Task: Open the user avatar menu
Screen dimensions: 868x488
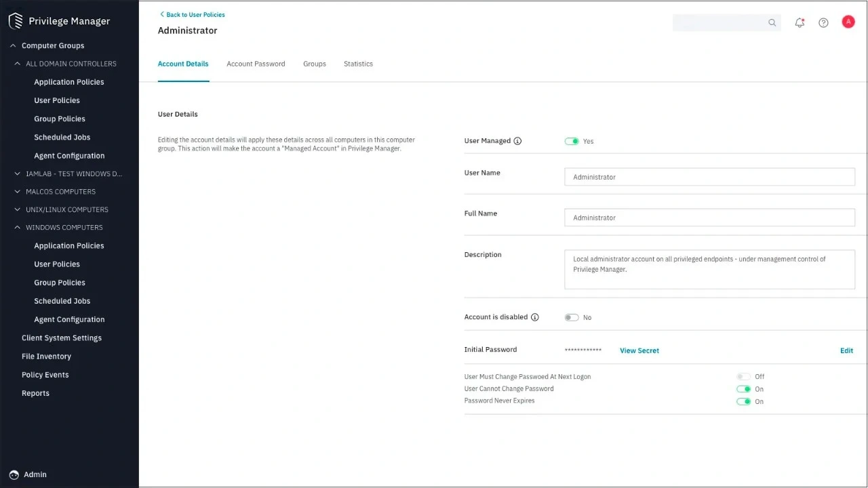Action: pyautogui.click(x=848, y=22)
